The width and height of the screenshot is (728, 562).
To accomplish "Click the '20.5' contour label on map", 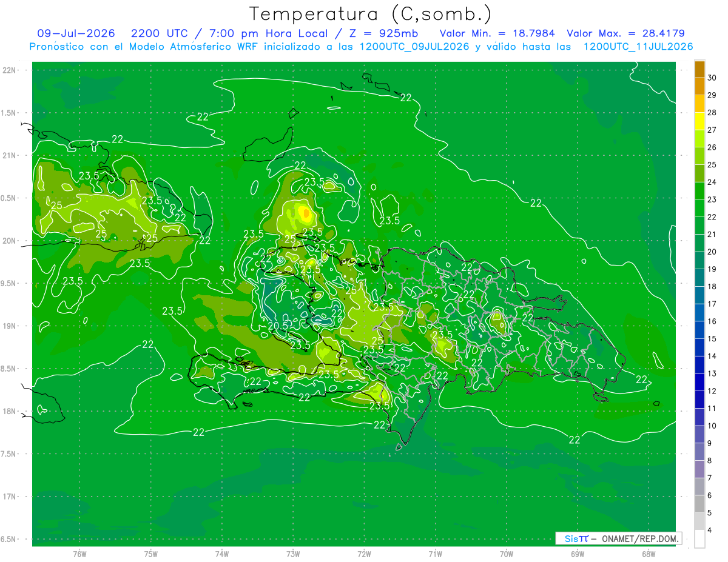I will [278, 326].
